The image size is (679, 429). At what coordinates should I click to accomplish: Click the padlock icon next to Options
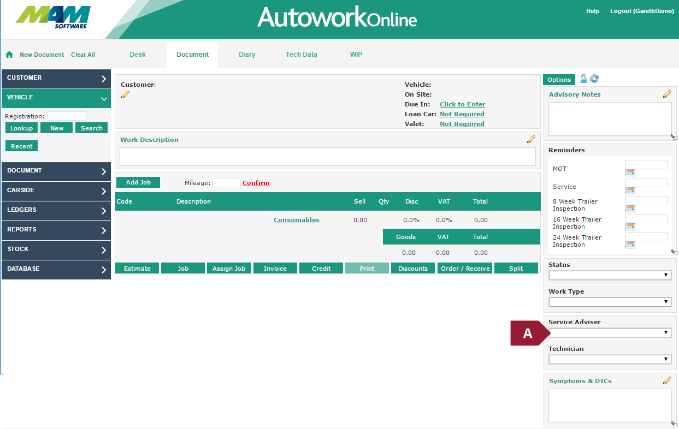584,78
